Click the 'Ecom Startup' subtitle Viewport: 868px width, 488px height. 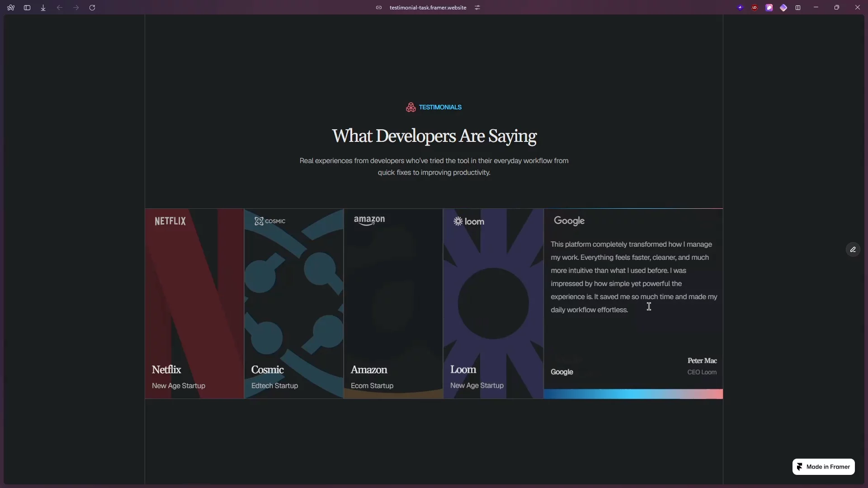(x=372, y=386)
